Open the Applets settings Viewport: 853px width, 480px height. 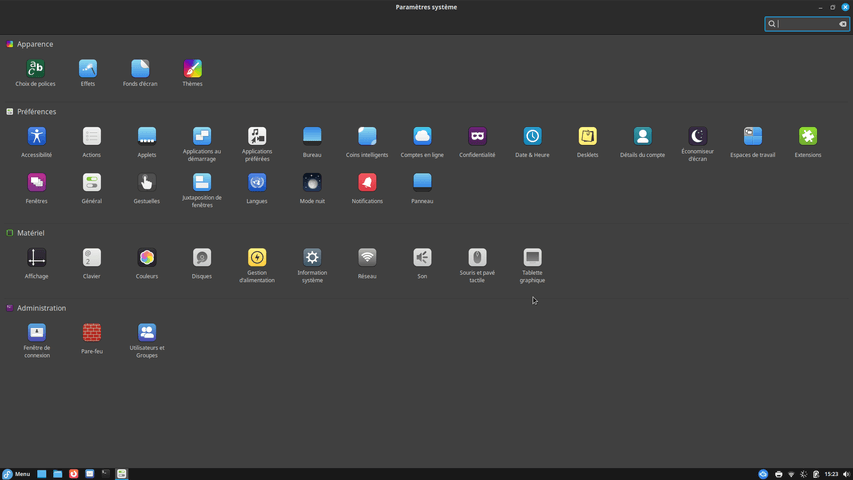pyautogui.click(x=147, y=143)
